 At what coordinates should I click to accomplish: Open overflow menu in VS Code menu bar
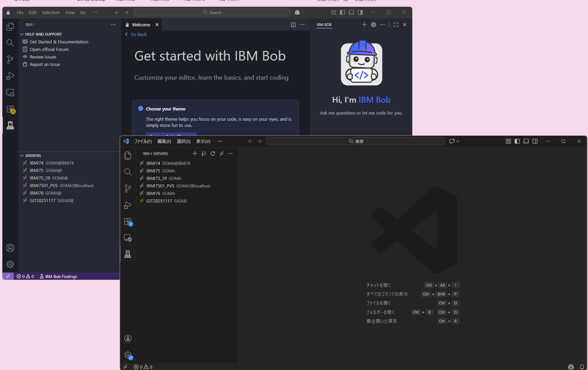point(220,141)
